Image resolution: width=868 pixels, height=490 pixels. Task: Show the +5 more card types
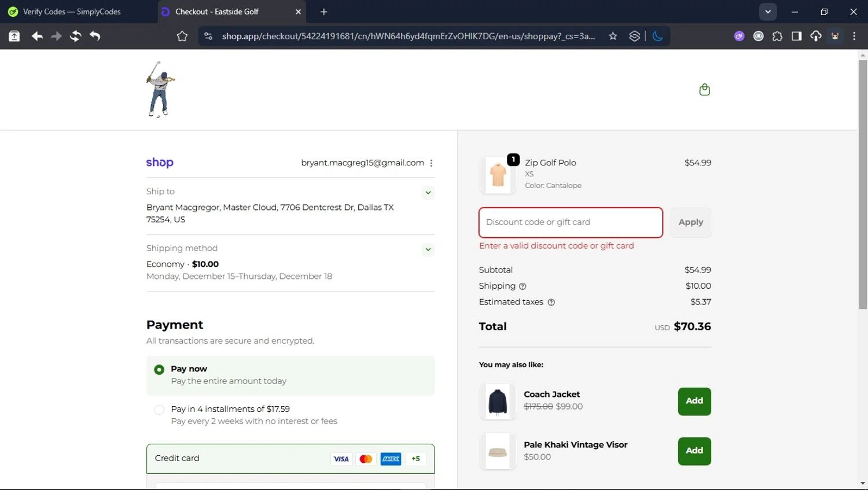click(x=415, y=459)
